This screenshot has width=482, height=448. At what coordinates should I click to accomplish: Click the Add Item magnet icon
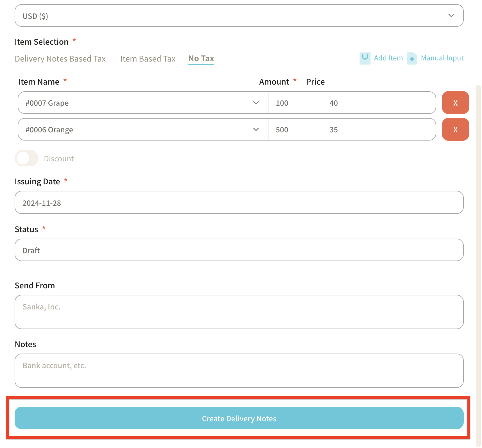click(365, 58)
